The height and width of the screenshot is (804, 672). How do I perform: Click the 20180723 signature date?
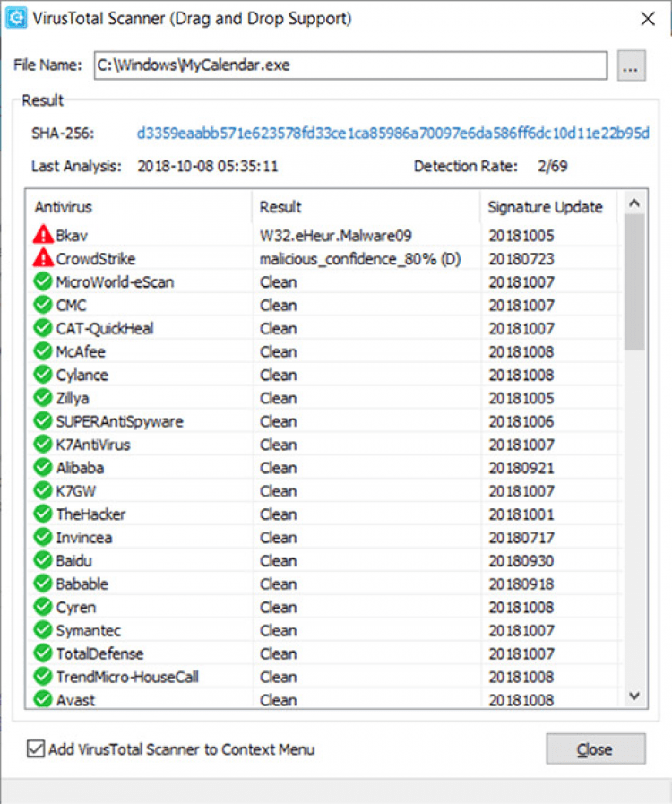(x=521, y=258)
